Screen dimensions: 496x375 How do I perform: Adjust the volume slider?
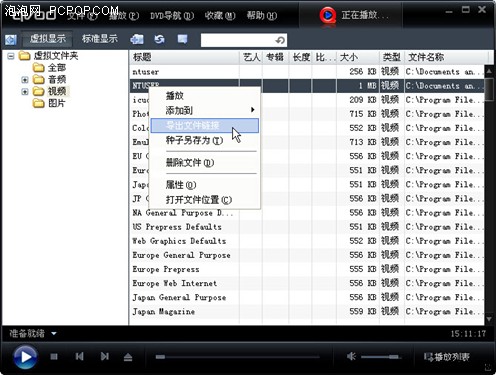pos(381,357)
